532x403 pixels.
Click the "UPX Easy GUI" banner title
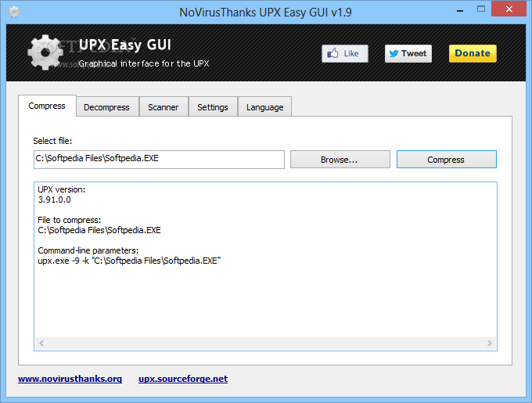pos(125,45)
